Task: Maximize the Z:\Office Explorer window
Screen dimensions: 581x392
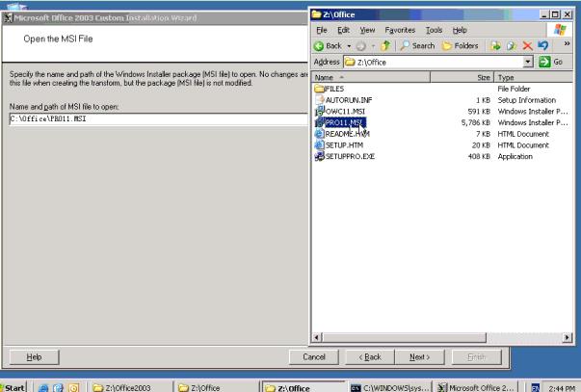Action: (x=555, y=14)
